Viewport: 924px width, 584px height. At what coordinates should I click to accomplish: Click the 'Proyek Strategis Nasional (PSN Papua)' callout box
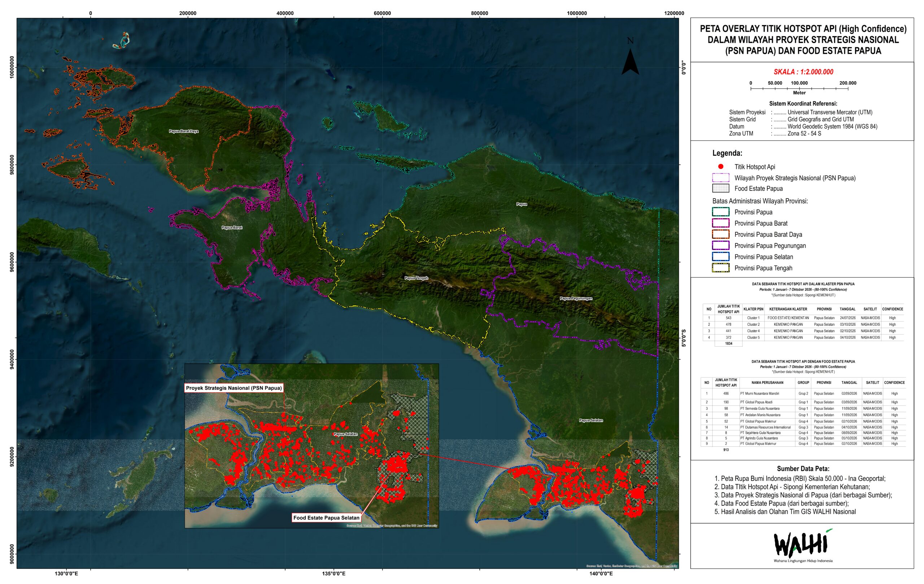(x=234, y=388)
